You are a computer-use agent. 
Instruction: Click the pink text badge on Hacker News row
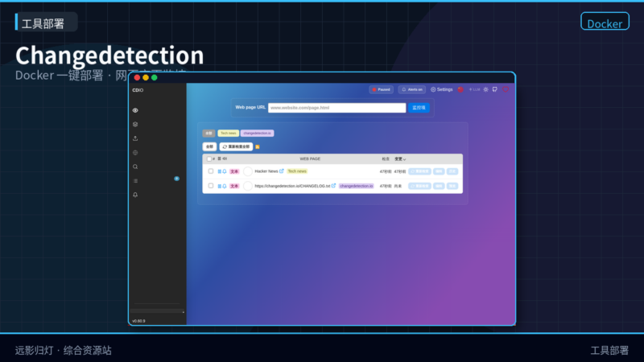pyautogui.click(x=234, y=171)
